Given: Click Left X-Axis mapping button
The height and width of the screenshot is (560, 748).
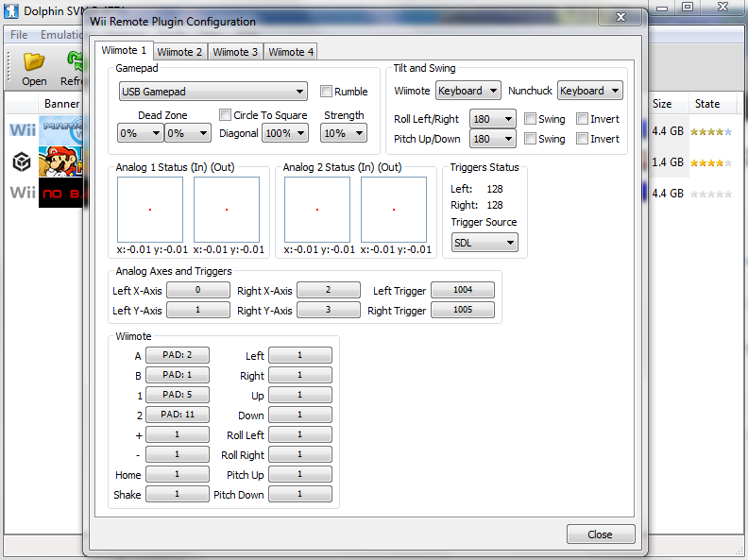Looking at the screenshot, I should 198,290.
